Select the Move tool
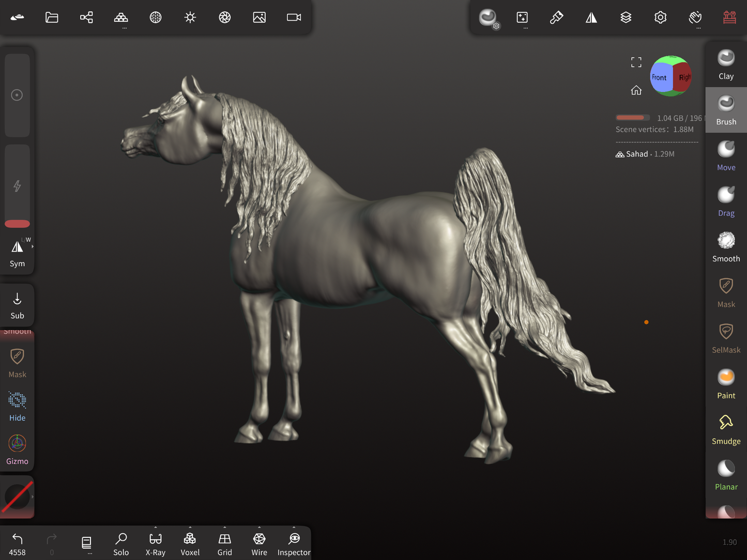This screenshot has width=747, height=560. pos(726,155)
